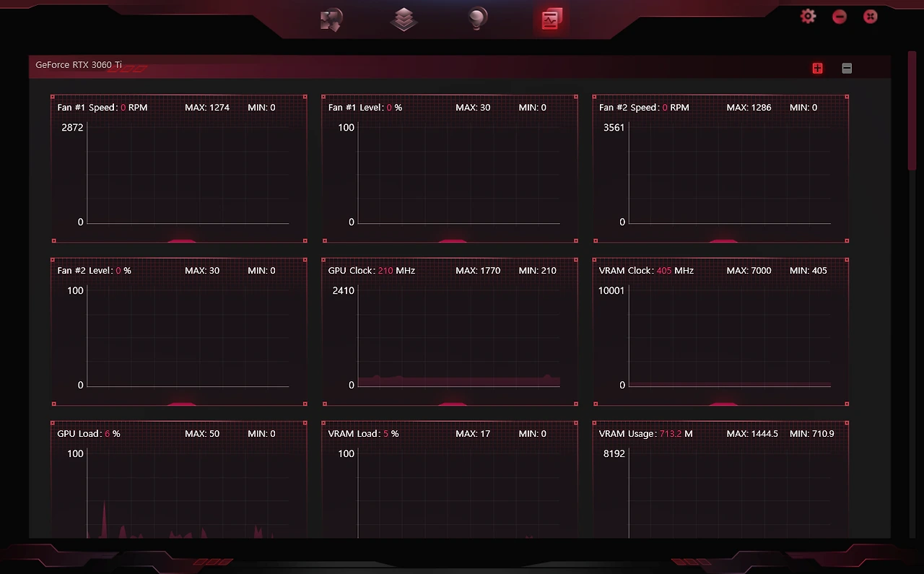Select the highlighted hardware monitor tab
This screenshot has width=924, height=574.
pos(551,19)
